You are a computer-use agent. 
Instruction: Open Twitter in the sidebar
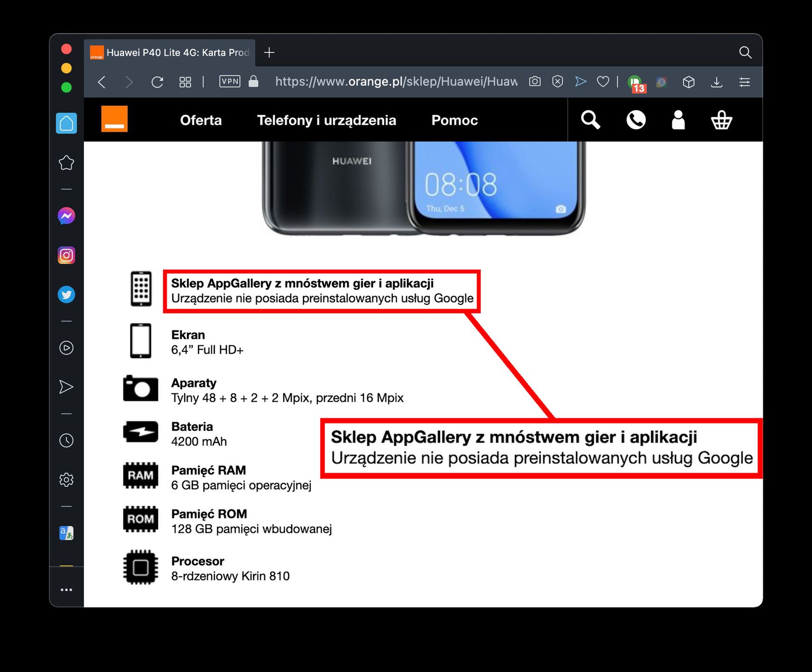click(x=66, y=294)
